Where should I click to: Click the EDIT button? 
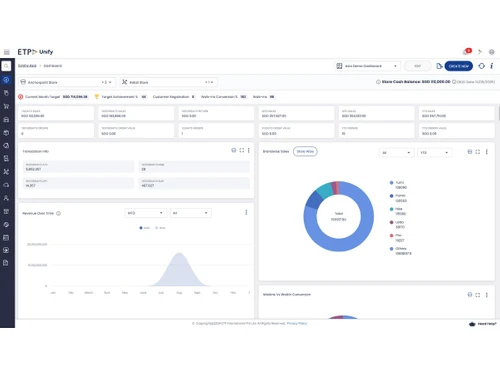417,66
